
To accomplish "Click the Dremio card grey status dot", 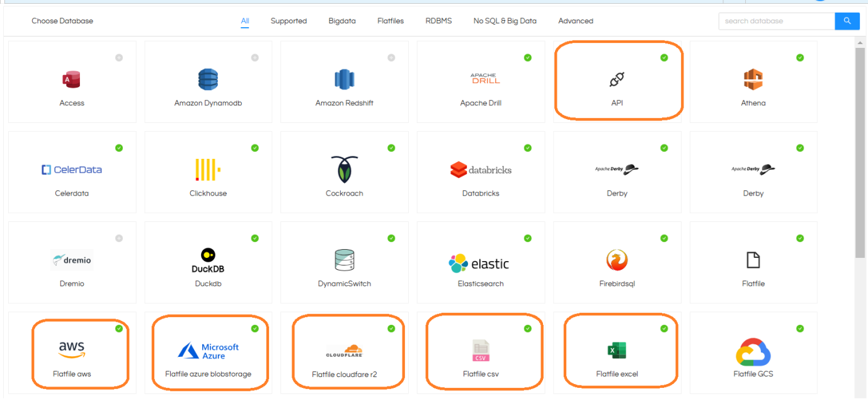I will pos(119,238).
